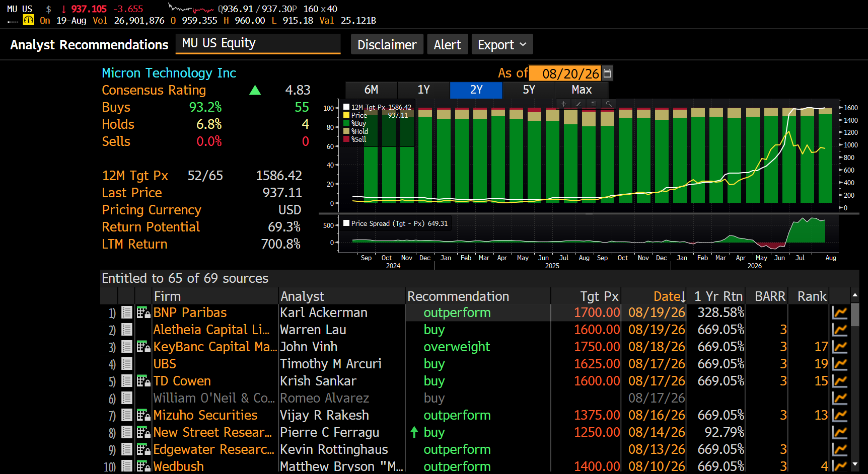Open the chart legend table icon

click(594, 104)
